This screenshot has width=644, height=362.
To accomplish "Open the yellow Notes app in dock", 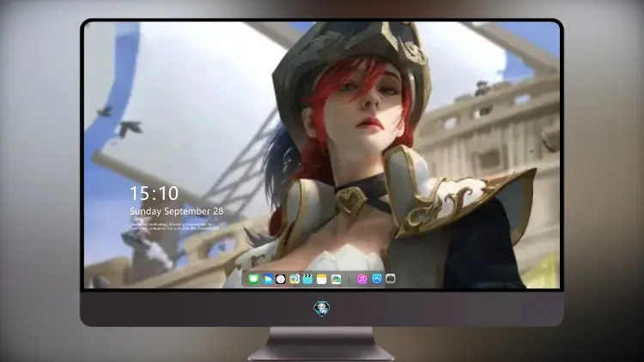I will coord(322,280).
